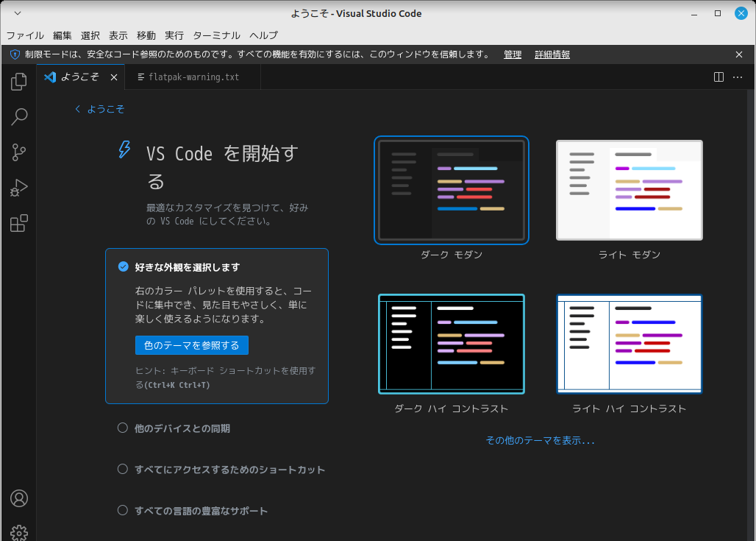Screen dimensions: 756x541
Task: Click 詳細情報 link in the banner
Action: [552, 54]
